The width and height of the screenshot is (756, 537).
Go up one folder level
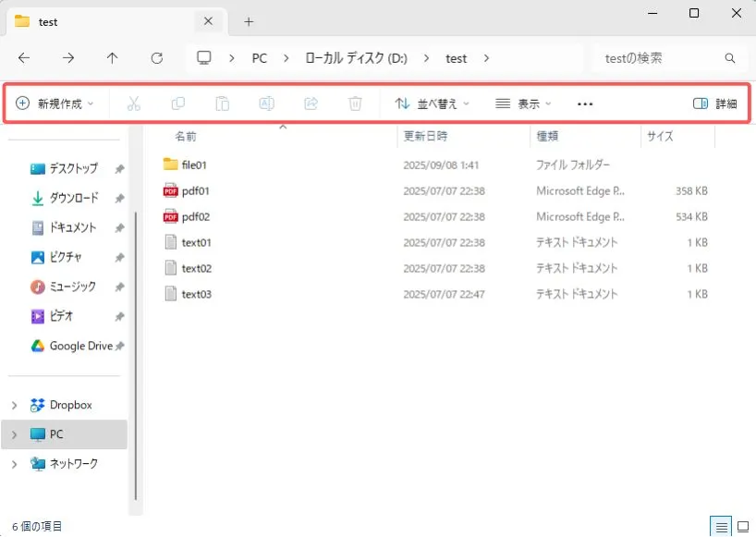tap(113, 58)
